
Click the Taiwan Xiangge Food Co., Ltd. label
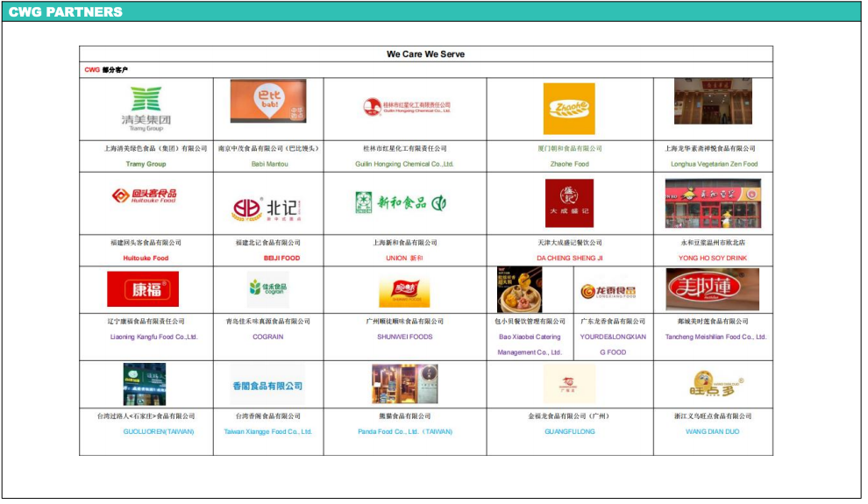(x=267, y=431)
